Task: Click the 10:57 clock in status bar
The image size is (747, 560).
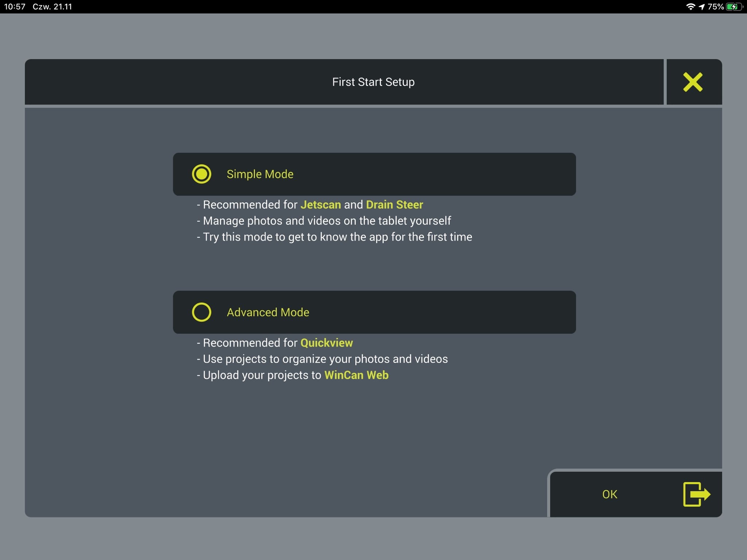Action: click(x=15, y=7)
